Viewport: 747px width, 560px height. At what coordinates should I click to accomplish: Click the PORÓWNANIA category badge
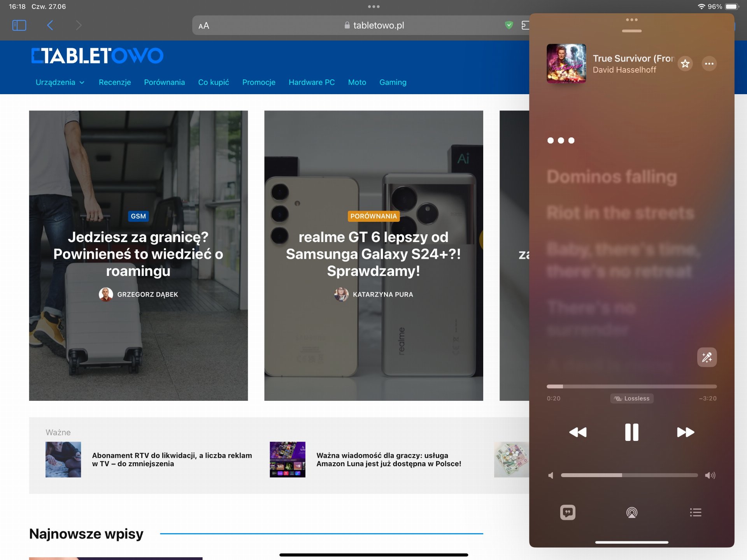373,216
